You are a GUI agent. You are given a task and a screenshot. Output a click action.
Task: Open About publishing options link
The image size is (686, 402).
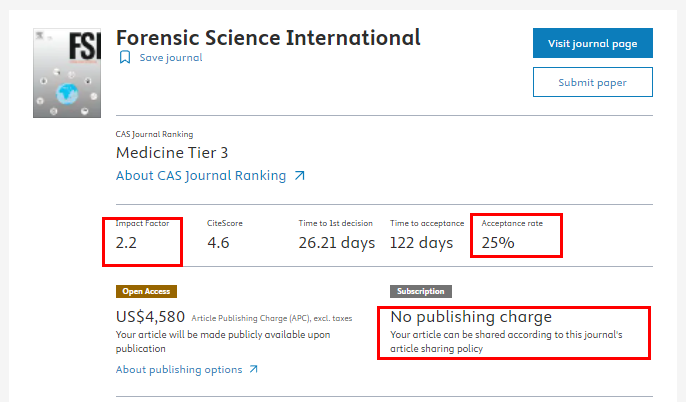(179, 370)
